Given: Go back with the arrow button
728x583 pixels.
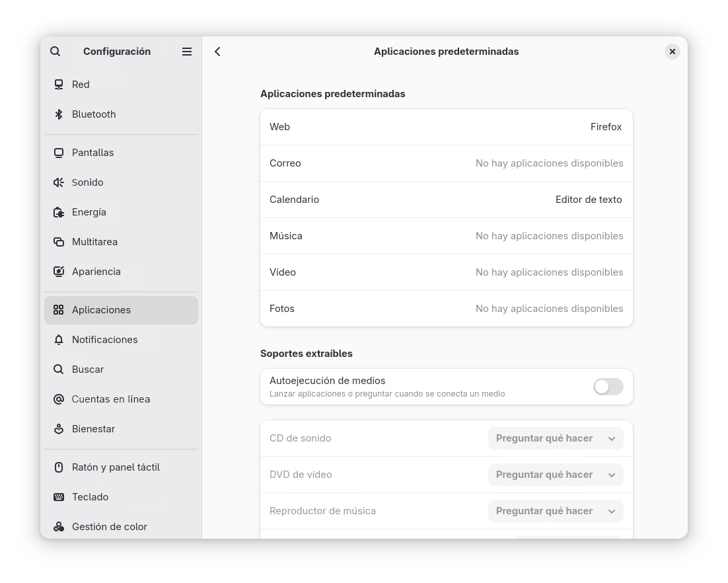Looking at the screenshot, I should pos(217,51).
